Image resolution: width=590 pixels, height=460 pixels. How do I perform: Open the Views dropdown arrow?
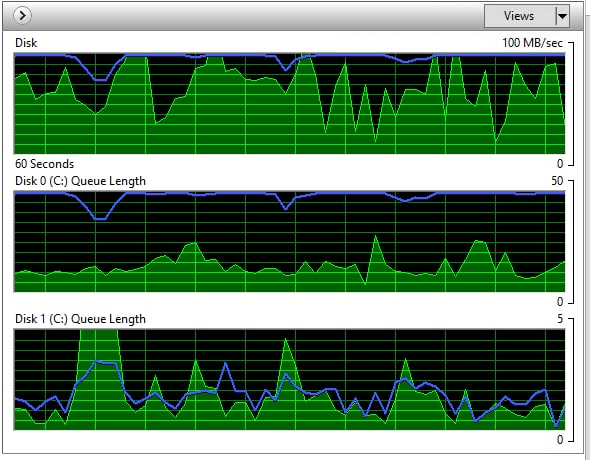[x=562, y=16]
